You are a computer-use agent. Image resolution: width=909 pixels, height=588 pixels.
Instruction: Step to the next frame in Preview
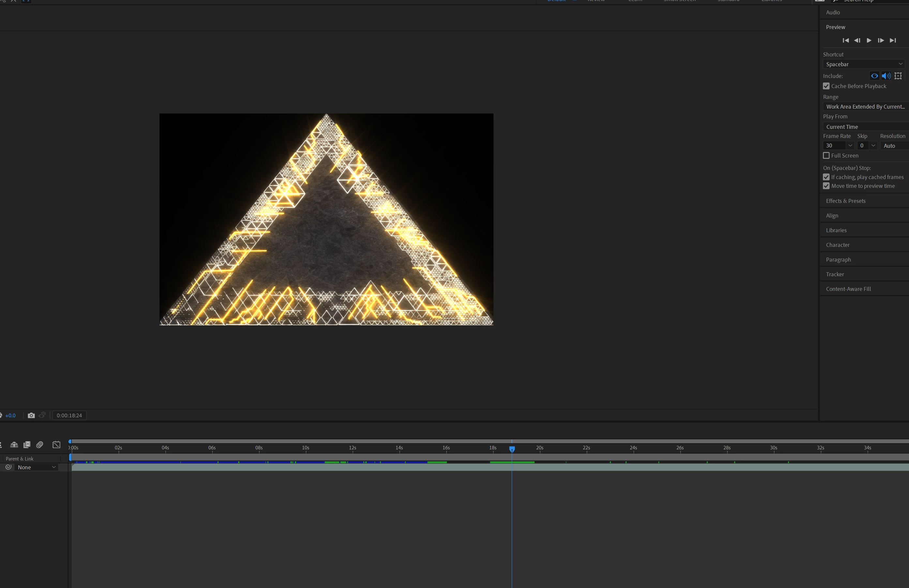pos(881,40)
